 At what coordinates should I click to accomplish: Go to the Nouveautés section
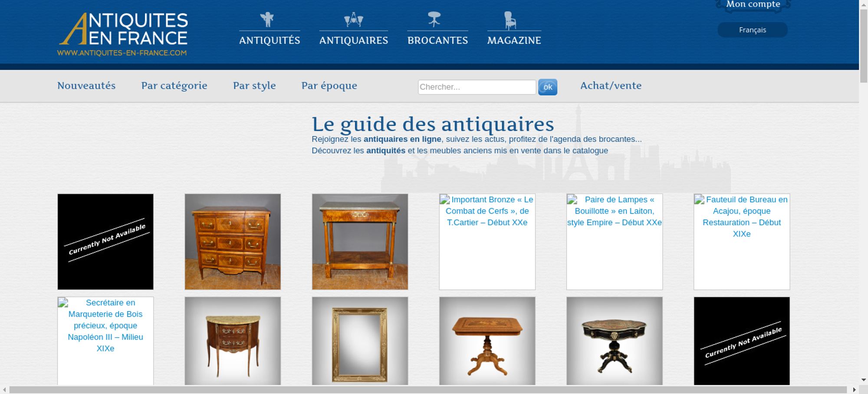86,85
